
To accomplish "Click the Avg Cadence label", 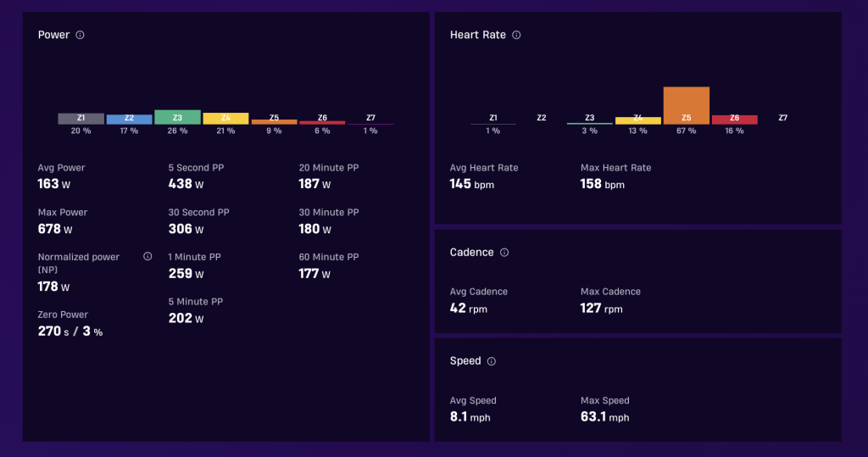I will 478,292.
